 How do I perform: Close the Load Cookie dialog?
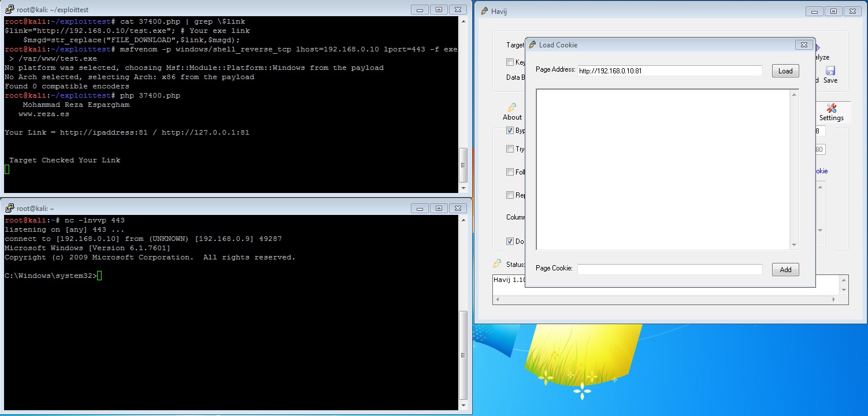coord(803,44)
